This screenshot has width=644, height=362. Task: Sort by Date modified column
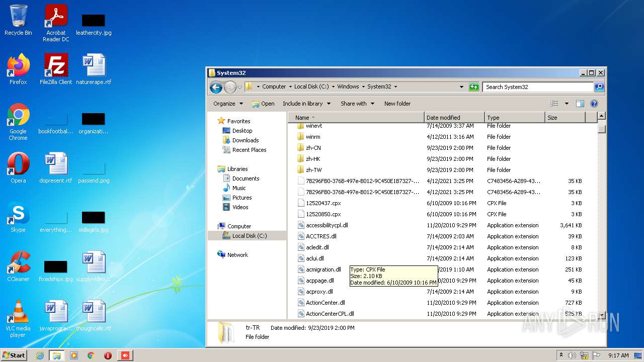(x=454, y=118)
